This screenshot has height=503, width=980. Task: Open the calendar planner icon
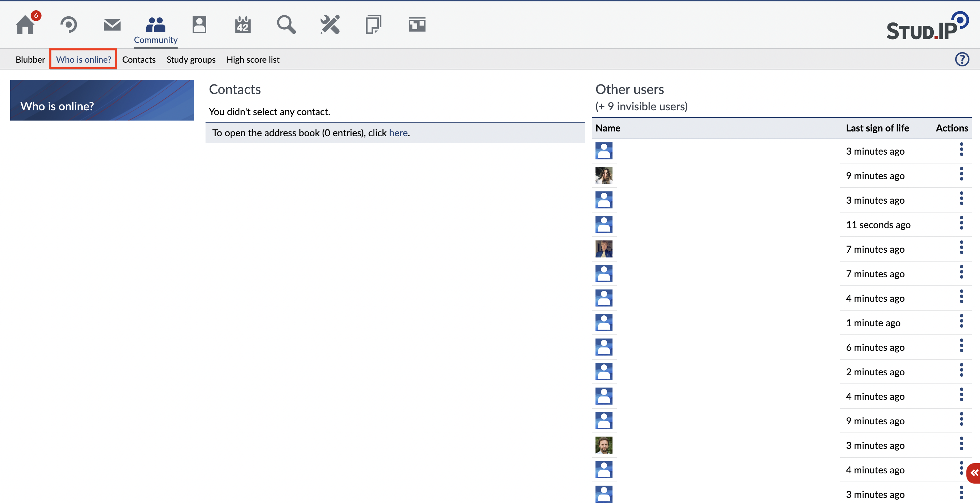pos(243,25)
